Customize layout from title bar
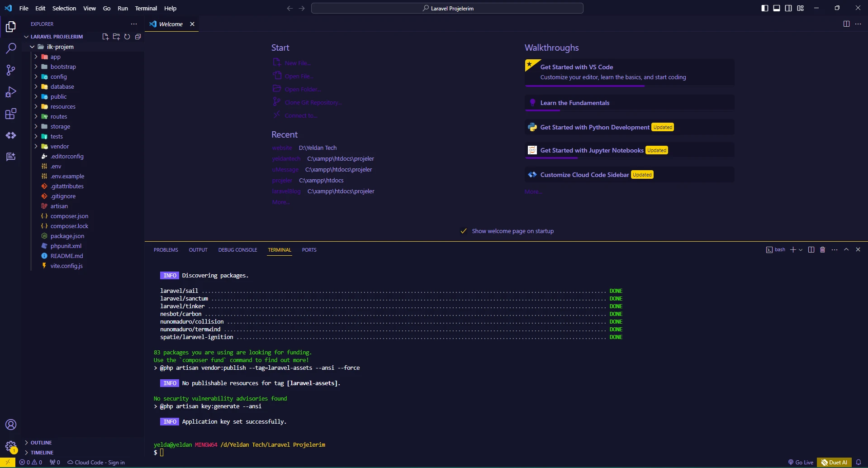The height and width of the screenshot is (468, 868). 801,8
